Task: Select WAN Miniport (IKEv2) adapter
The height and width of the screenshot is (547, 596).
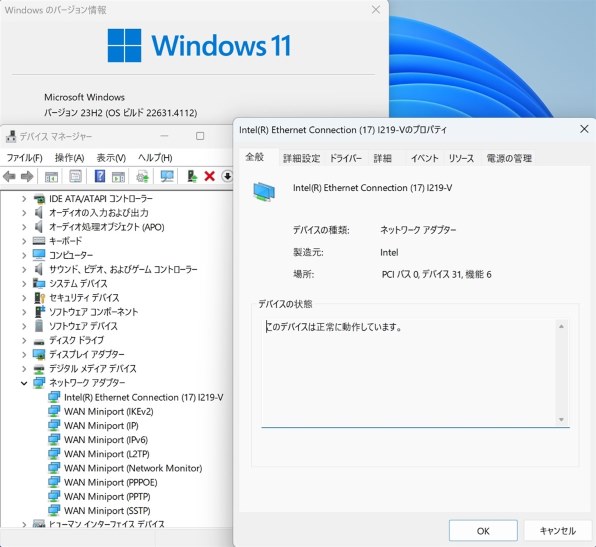Action: coord(109,411)
